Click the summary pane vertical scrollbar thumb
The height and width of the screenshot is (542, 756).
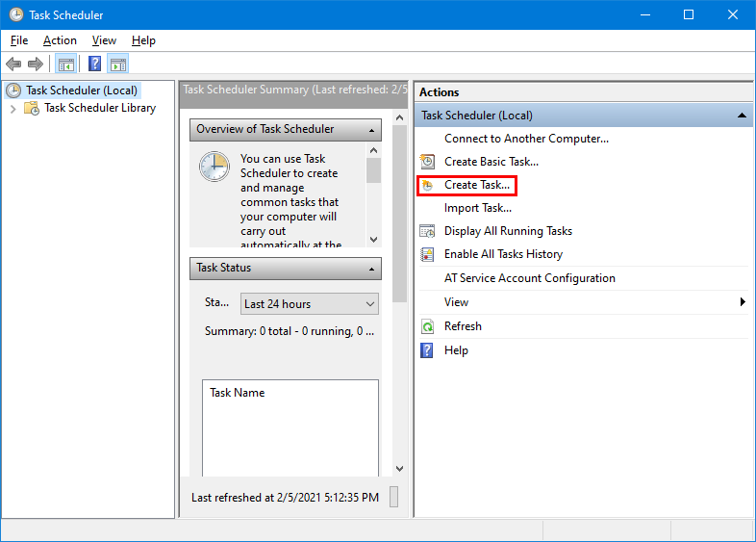(x=399, y=214)
